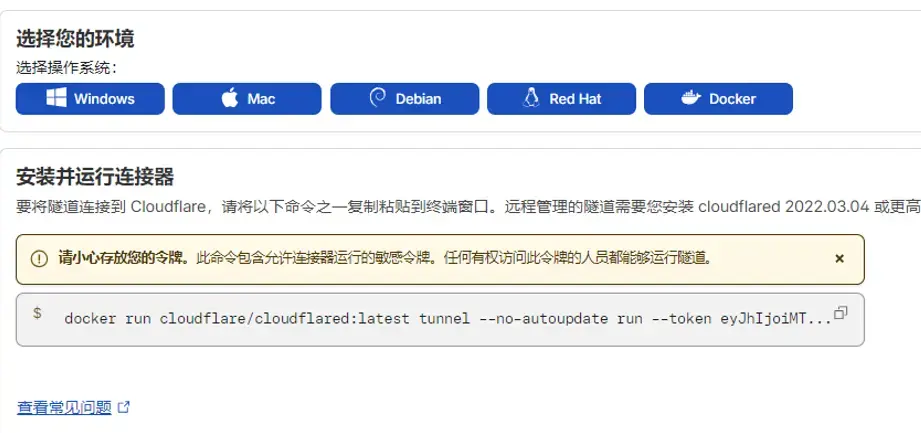Copy the docker run command

click(x=841, y=313)
